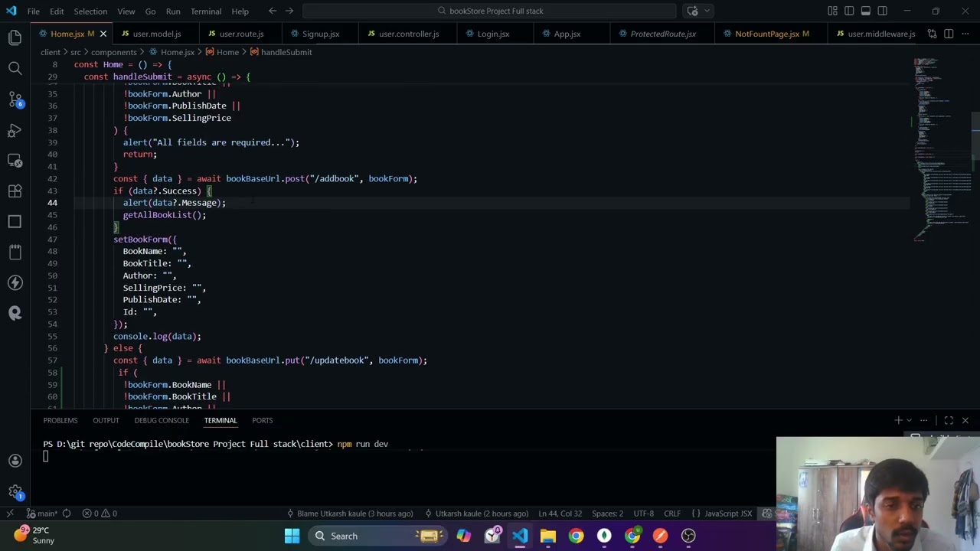Image resolution: width=980 pixels, height=551 pixels.
Task: Open the new terminal launch profile dropdown
Action: (x=910, y=420)
